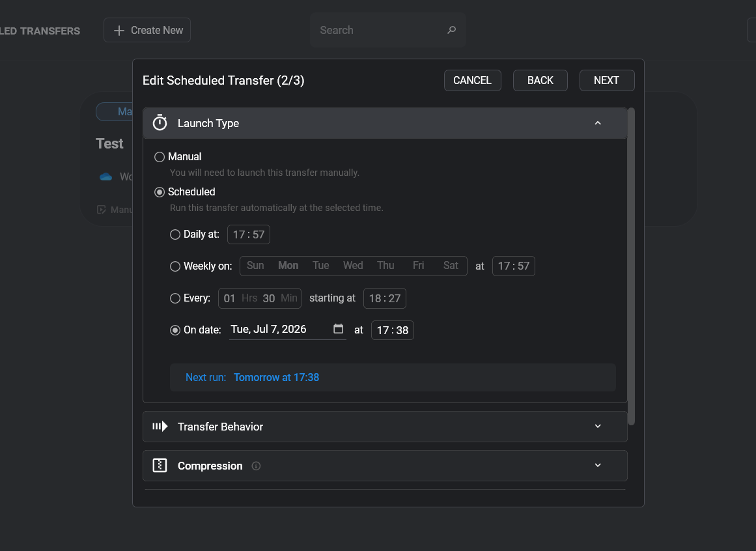This screenshot has width=756, height=551.
Task: Click the Transfer Behavior section title
Action: pos(220,427)
